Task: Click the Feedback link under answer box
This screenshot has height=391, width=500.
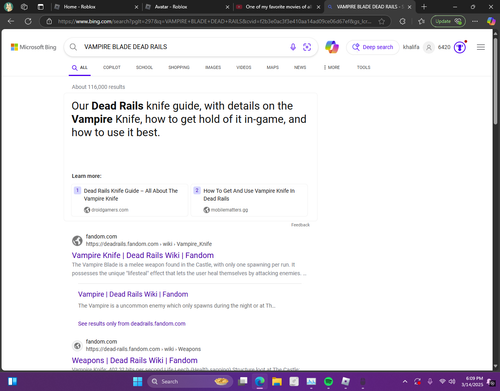Action: tap(300, 225)
